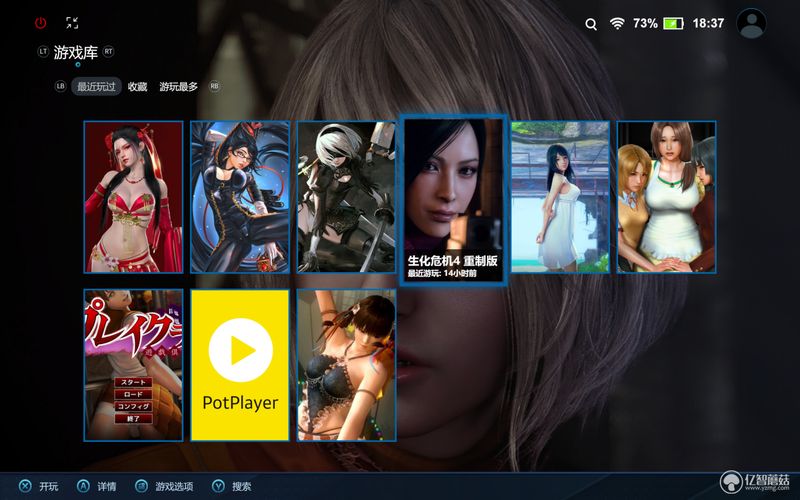
Task: Click the menu button icon for 游戏选项
Action: click(141, 486)
